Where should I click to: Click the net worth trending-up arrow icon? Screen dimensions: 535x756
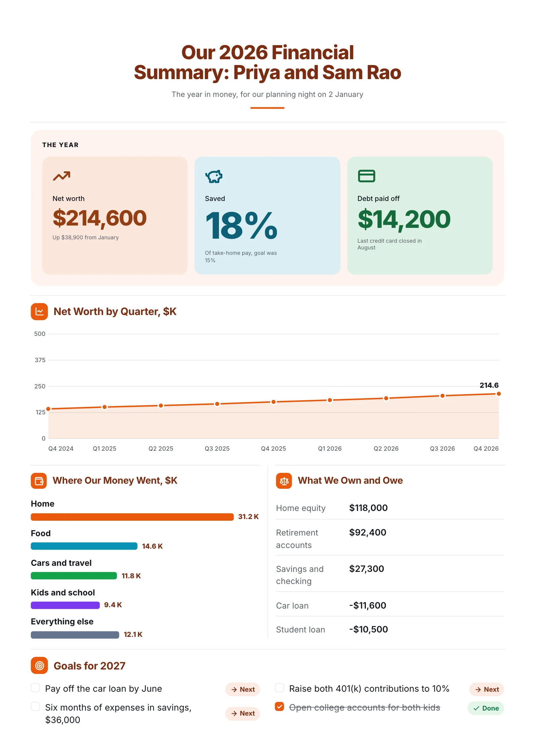coord(62,176)
